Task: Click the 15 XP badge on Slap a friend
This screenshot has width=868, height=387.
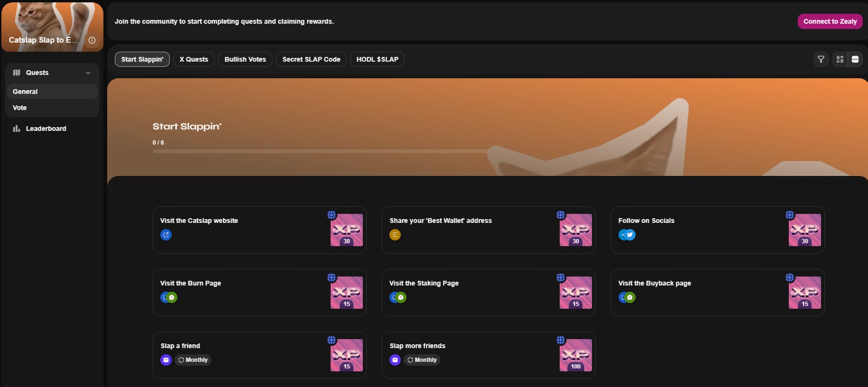Action: 347,355
